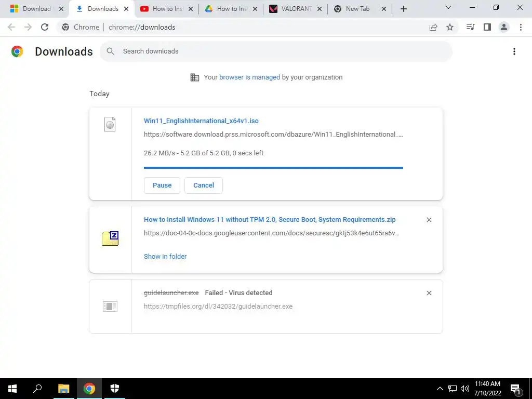Open the notification center
This screenshot has width=532, height=399.
(x=516, y=389)
